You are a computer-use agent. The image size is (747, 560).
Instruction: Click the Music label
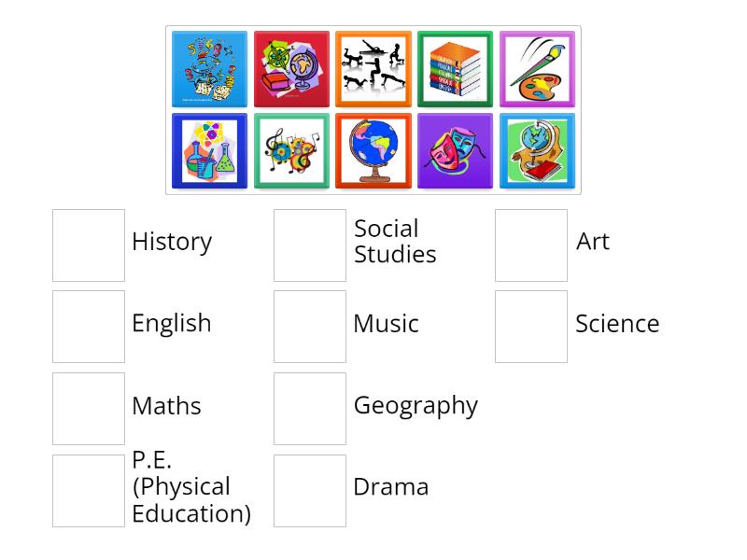(386, 324)
